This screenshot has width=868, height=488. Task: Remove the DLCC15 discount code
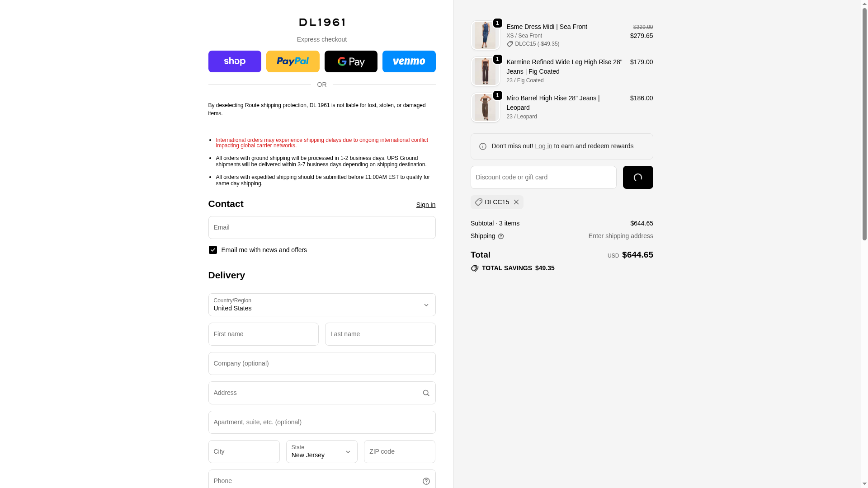(516, 202)
